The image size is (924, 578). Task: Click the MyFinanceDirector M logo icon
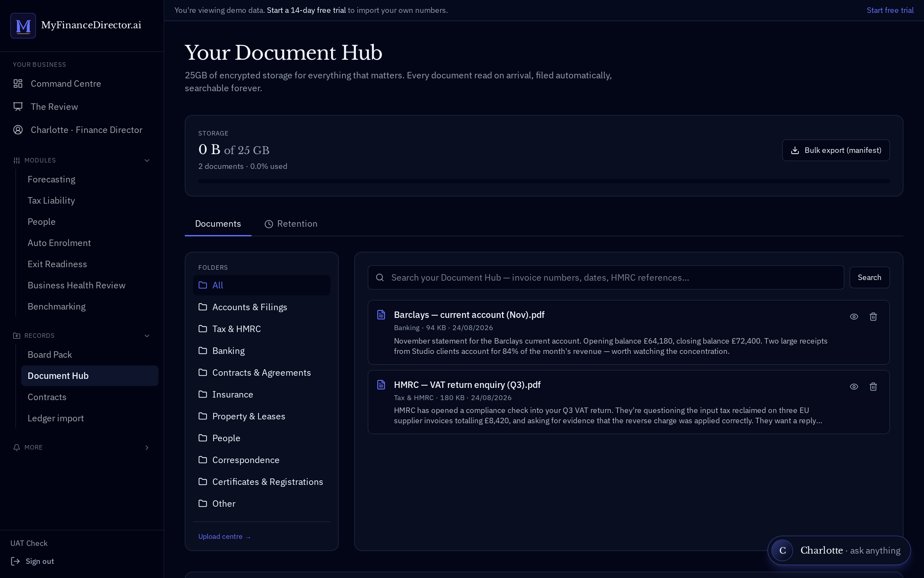pos(23,26)
